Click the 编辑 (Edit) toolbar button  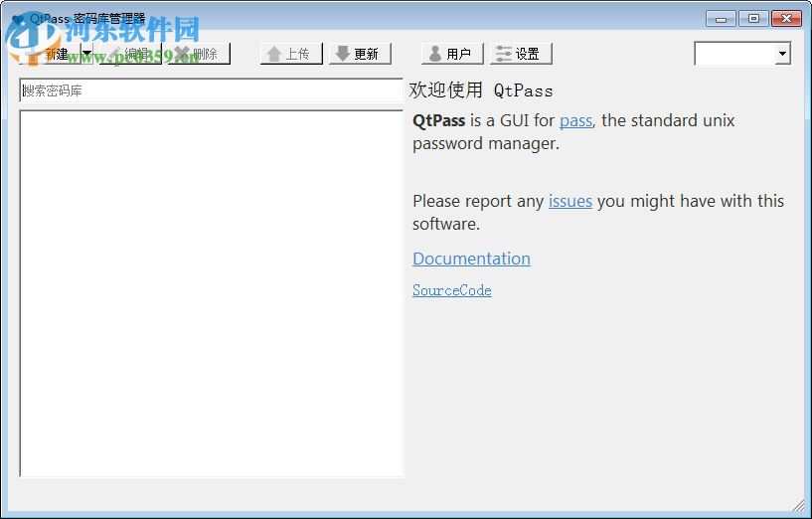click(x=130, y=54)
